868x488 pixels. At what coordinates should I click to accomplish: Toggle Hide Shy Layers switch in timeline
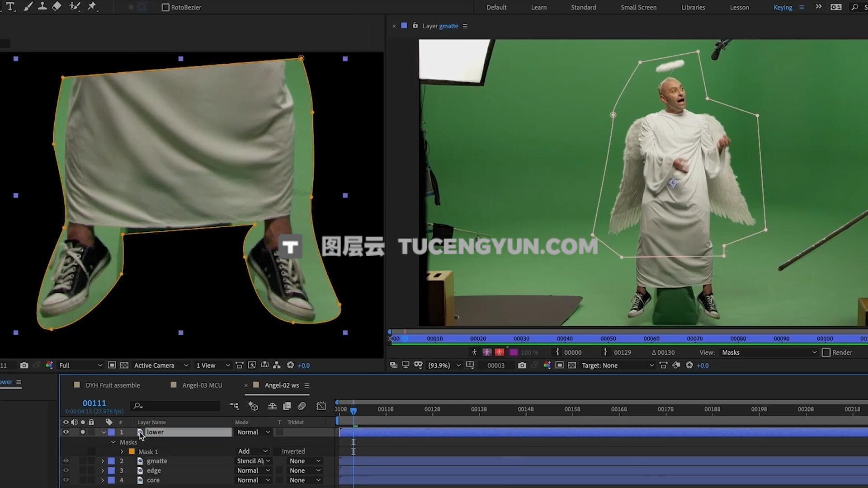(x=272, y=406)
